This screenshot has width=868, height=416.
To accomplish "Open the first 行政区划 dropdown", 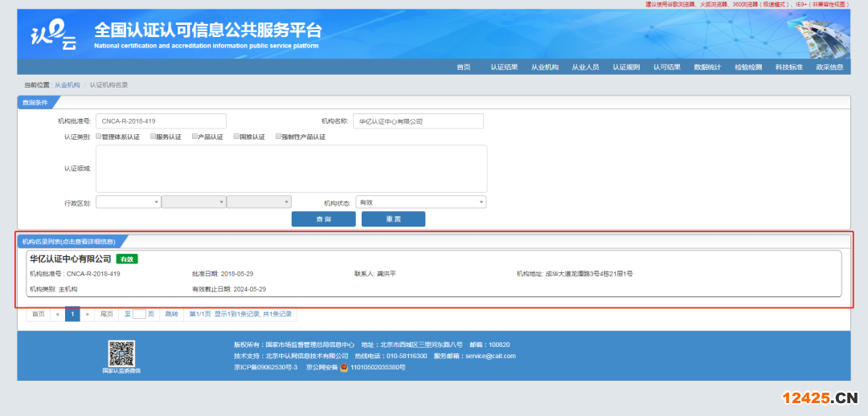I will (x=128, y=202).
